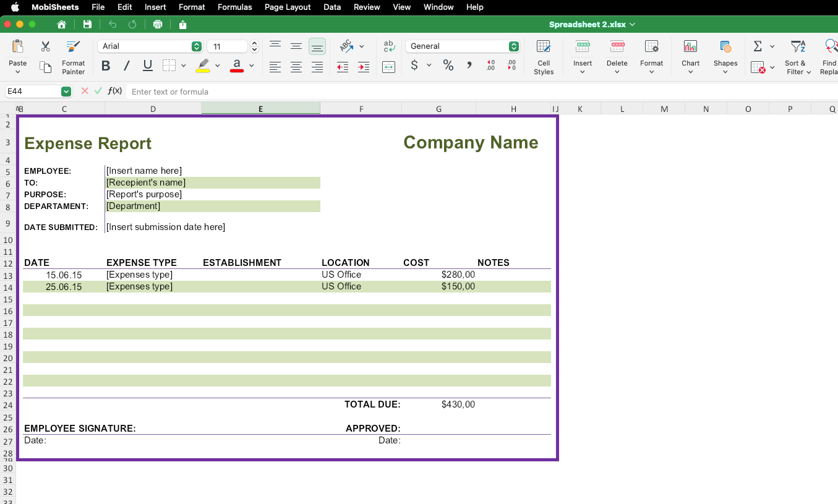Expand the AutoSum options arrow
The height and width of the screenshot is (504, 838).
[772, 46]
